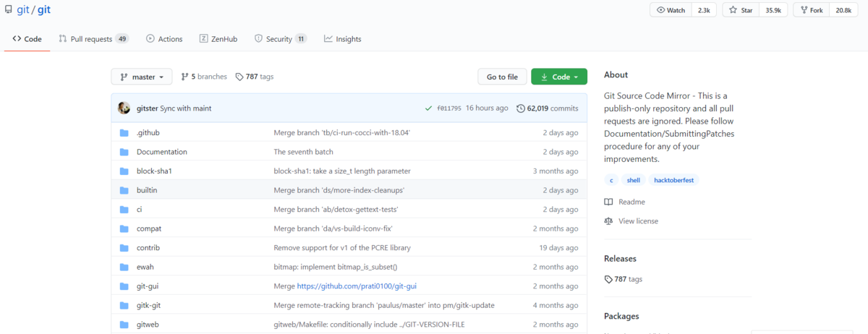Open 787 tags under Releases
Image resolution: width=868 pixels, height=334 pixels.
pos(624,279)
